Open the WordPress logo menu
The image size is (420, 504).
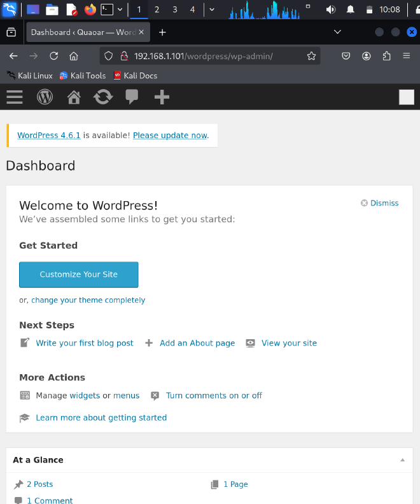click(x=45, y=97)
